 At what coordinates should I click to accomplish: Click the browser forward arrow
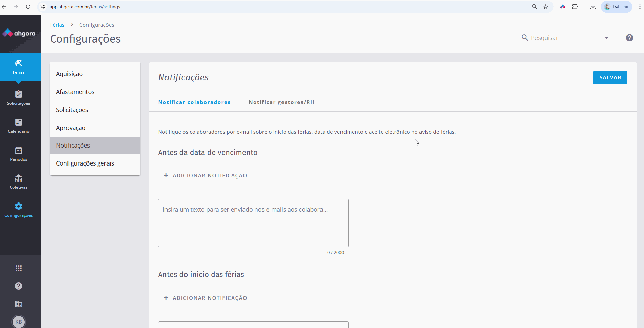pyautogui.click(x=16, y=7)
